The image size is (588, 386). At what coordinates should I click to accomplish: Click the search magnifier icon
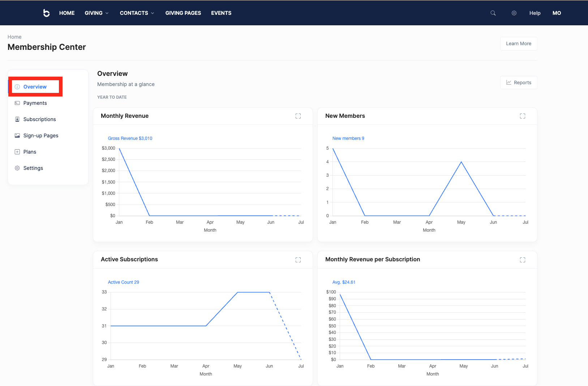click(493, 13)
